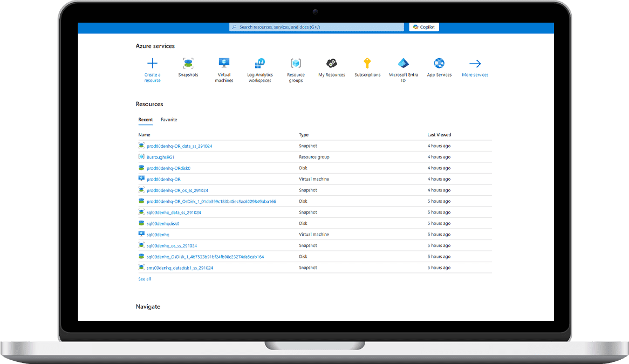
Task: Open sms00denhq_datadisk1_ss_291024 snapshot link
Action: click(x=180, y=268)
